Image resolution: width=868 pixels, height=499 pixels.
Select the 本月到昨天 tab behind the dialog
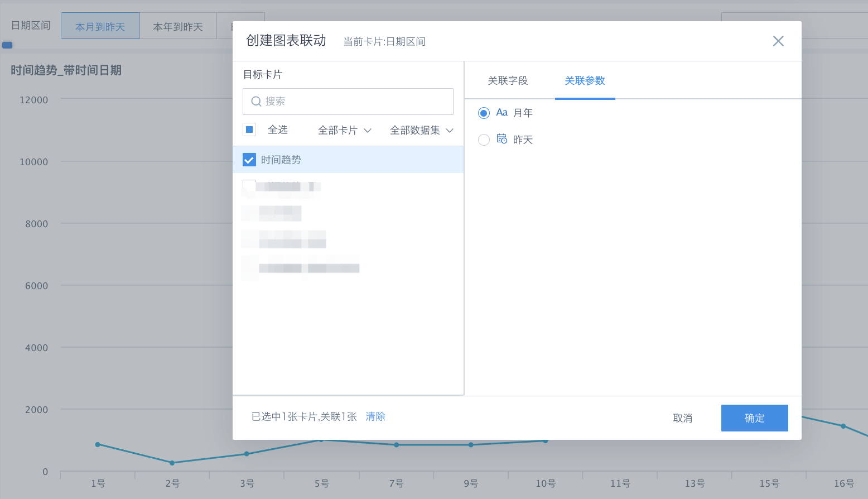click(100, 26)
